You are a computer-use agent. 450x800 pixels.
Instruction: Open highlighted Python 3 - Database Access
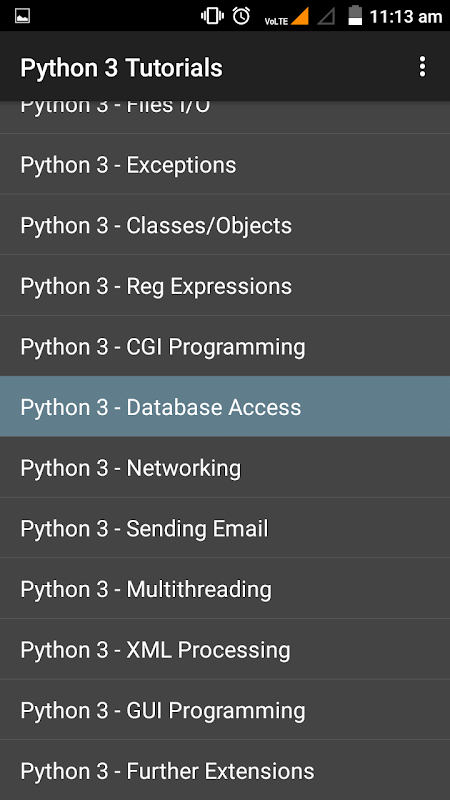(x=225, y=407)
